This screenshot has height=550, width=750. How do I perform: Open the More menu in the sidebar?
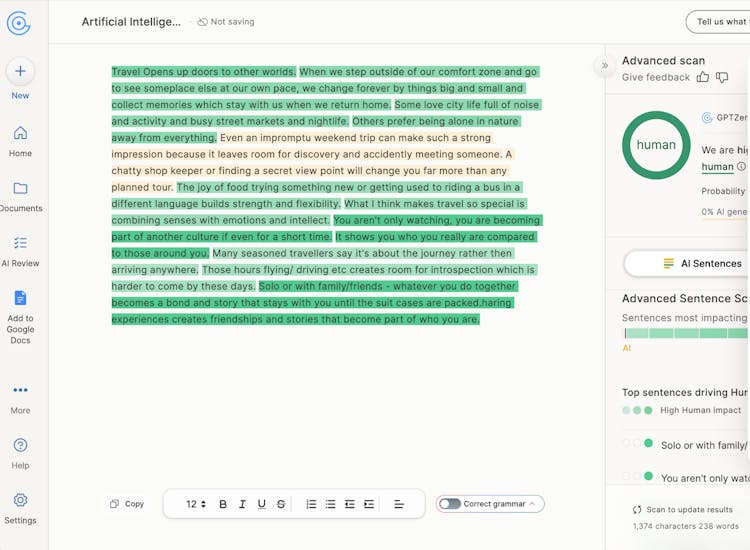coord(20,390)
